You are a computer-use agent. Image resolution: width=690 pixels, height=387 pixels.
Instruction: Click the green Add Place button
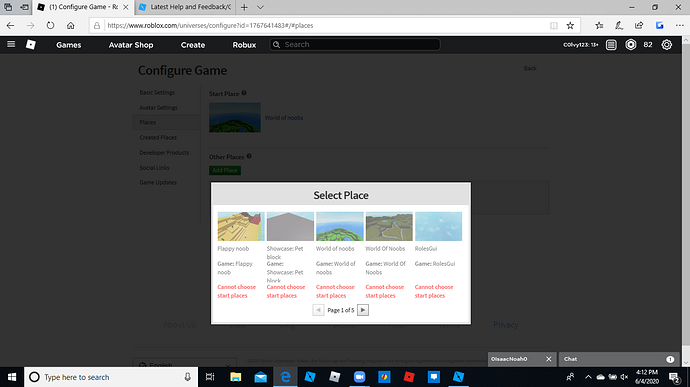[225, 170]
